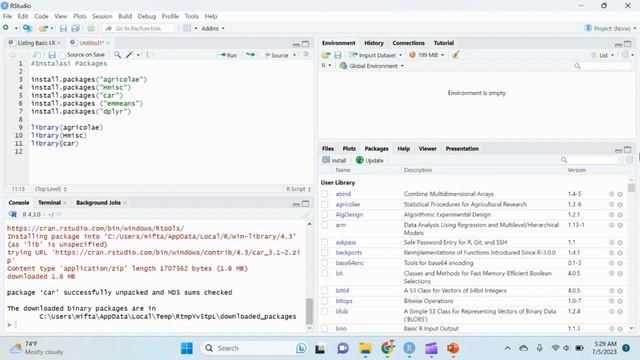
Task: Check the backports package checkbox
Action: (324, 253)
